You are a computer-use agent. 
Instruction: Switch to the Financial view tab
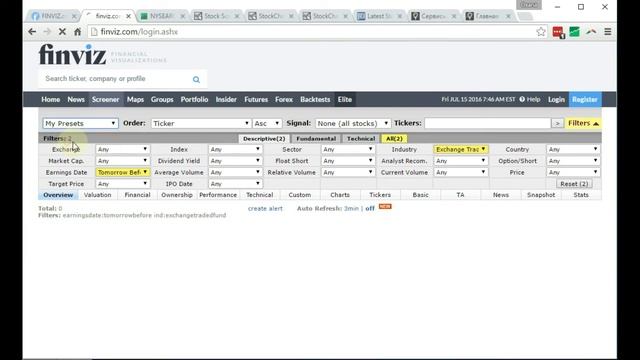[138, 195]
